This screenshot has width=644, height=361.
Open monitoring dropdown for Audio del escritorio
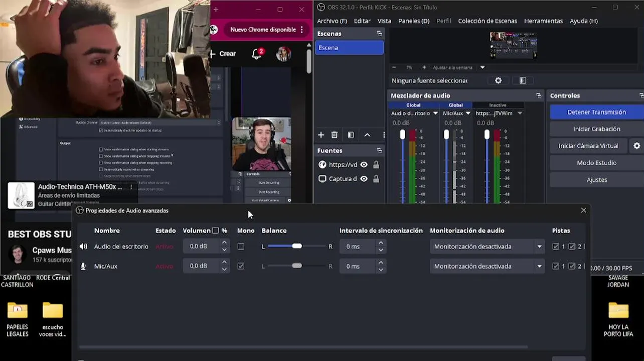tap(487, 247)
